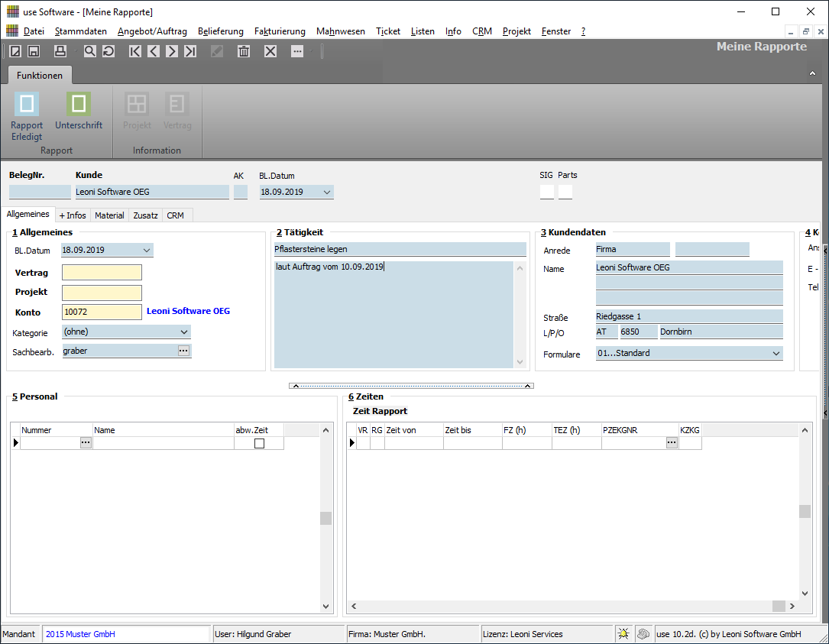
Task: Click the Vertrag input field
Action: 102,273
